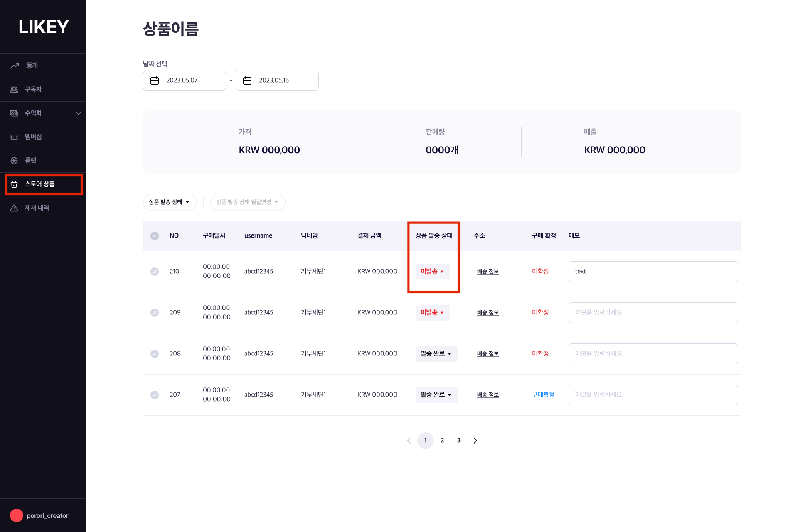Click next page arrow in pagination

[x=475, y=441]
